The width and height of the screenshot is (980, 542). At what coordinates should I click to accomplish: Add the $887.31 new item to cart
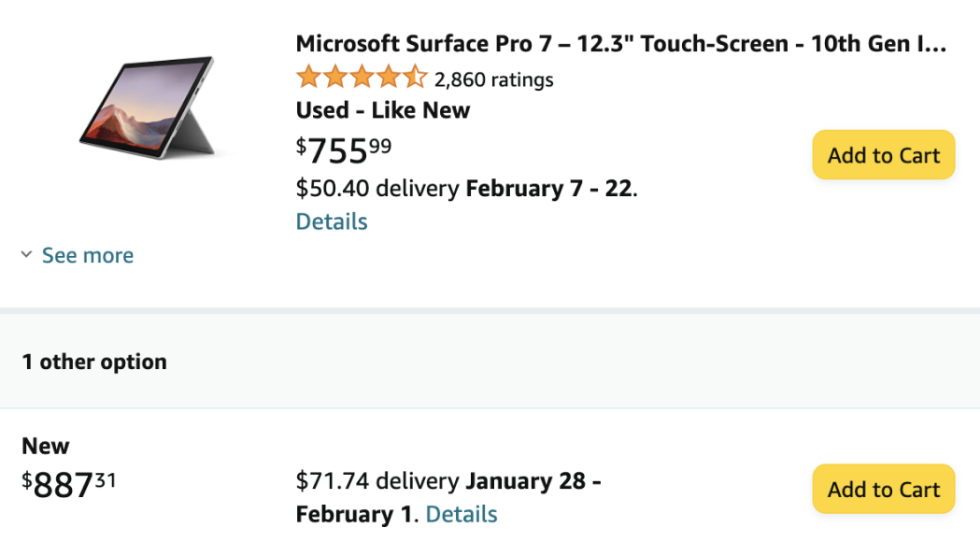(x=883, y=489)
